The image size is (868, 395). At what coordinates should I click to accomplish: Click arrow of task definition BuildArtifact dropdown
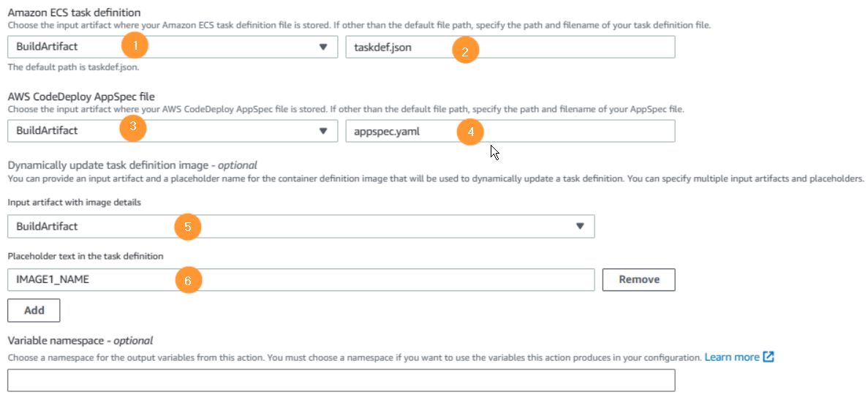coord(323,48)
